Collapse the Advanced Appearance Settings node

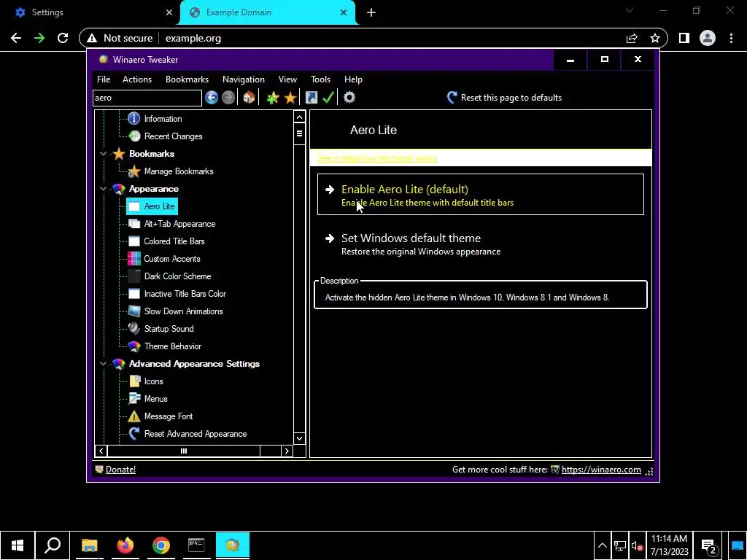103,364
